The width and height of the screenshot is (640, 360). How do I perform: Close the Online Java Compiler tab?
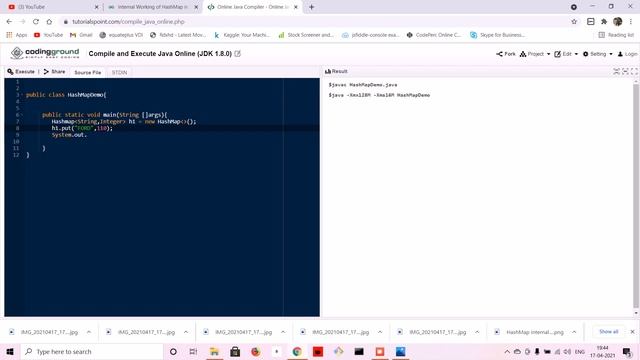click(x=296, y=7)
